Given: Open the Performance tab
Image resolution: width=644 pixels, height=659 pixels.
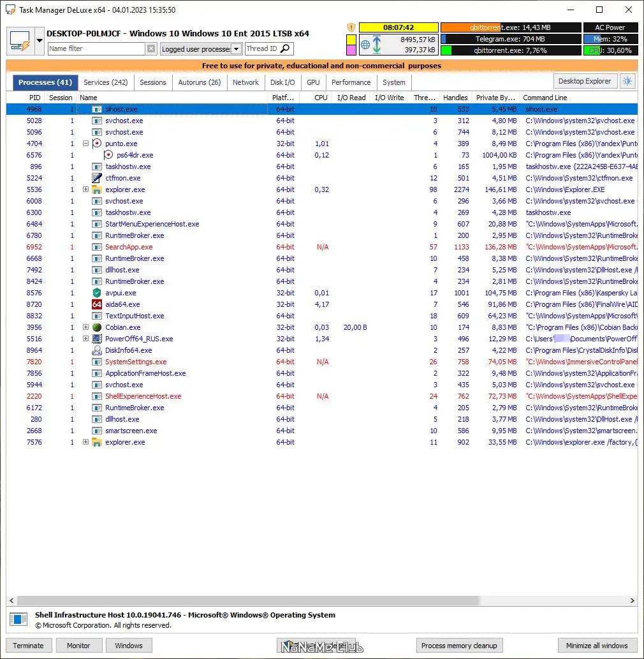Looking at the screenshot, I should (351, 82).
